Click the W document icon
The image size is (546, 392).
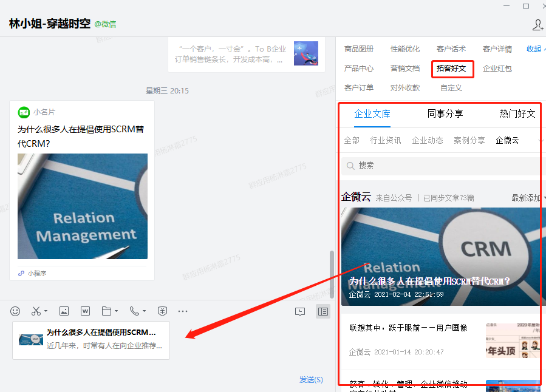pyautogui.click(x=86, y=311)
